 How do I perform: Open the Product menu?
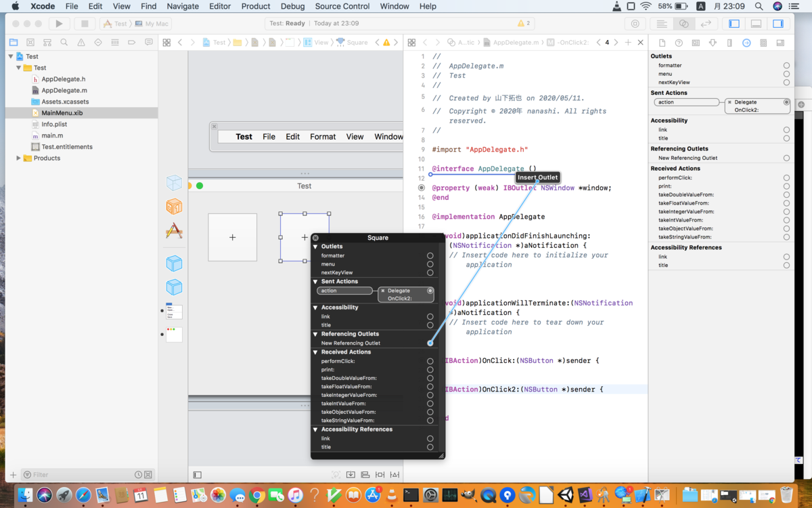tap(256, 6)
